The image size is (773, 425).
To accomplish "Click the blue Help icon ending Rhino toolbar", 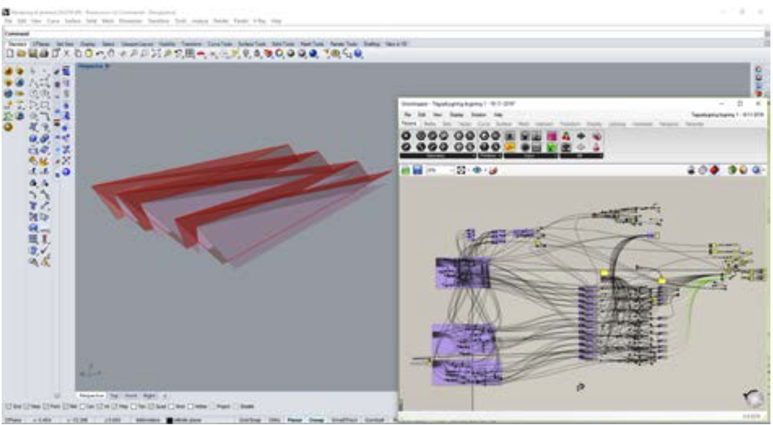I will click(x=358, y=53).
